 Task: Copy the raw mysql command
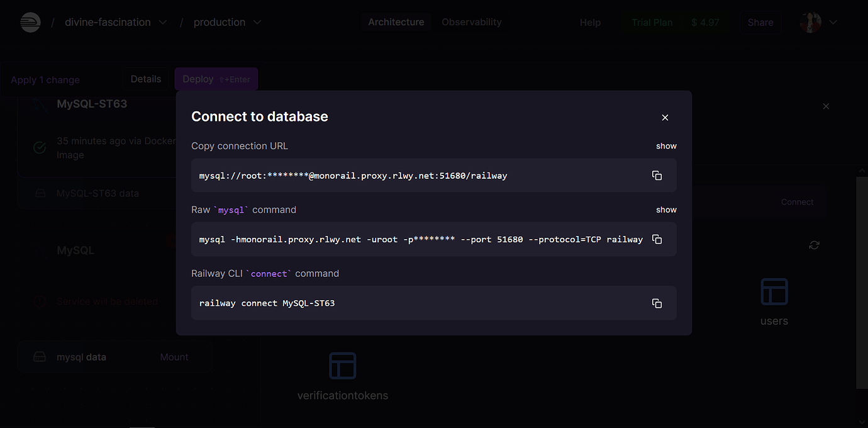[x=657, y=239]
